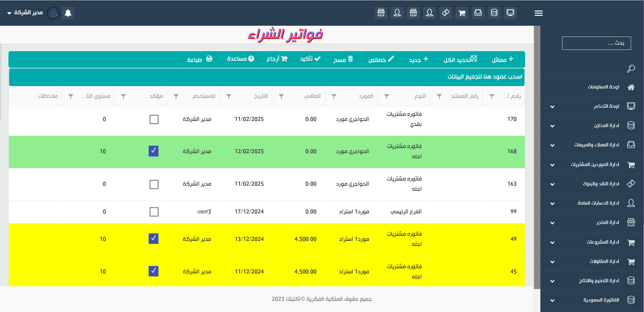Image resolution: width=644 pixels, height=312 pixels.
Task: Click the sidebar بحث search field
Action: tap(596, 43)
